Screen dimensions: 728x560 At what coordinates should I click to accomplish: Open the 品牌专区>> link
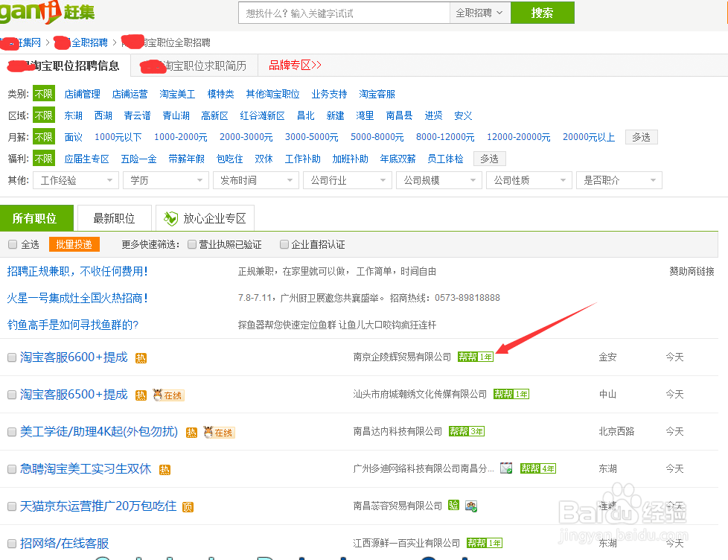coord(296,65)
